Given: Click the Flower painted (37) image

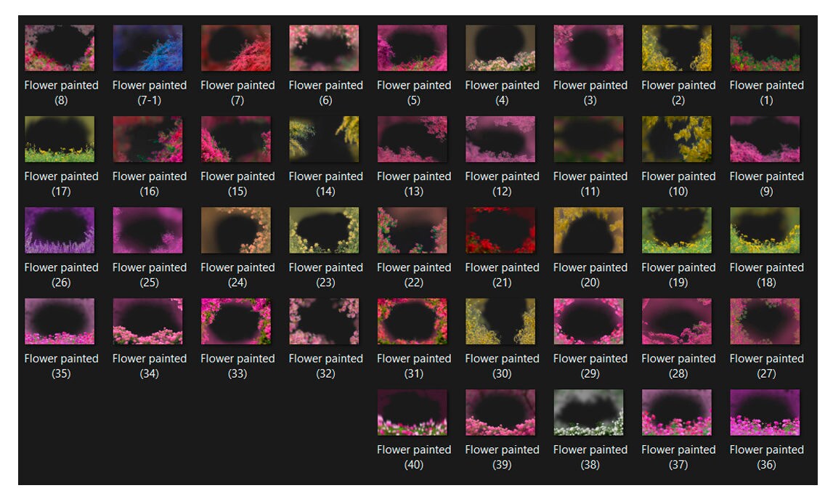Looking at the screenshot, I should (677, 412).
